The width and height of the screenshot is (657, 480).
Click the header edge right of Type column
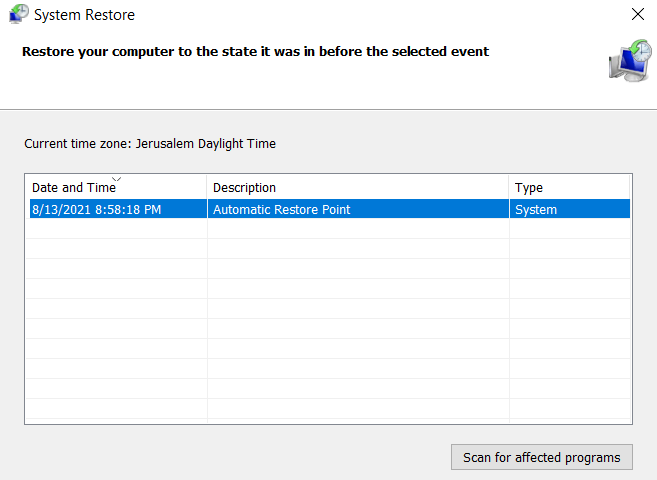[630, 188]
